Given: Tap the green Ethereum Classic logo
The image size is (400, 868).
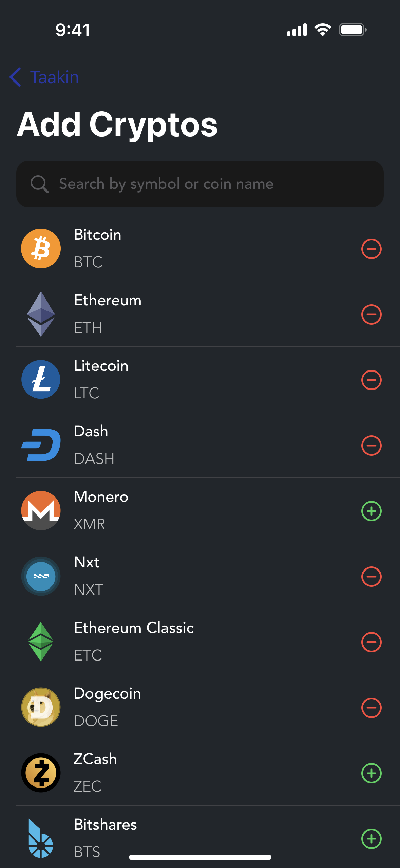Looking at the screenshot, I should (41, 641).
